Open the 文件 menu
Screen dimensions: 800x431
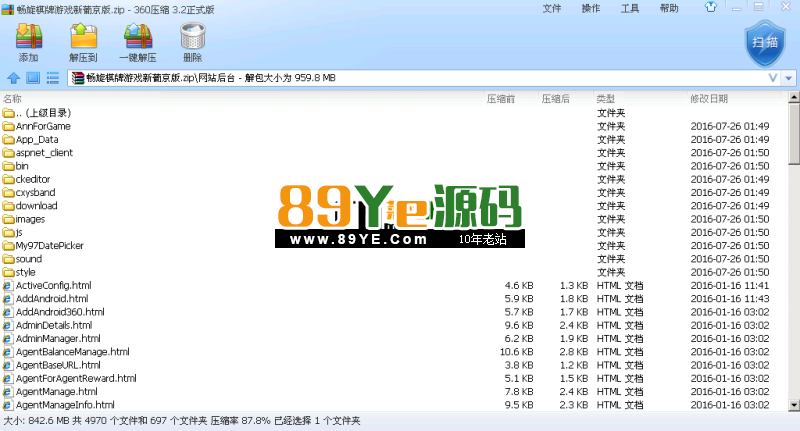pyautogui.click(x=552, y=8)
